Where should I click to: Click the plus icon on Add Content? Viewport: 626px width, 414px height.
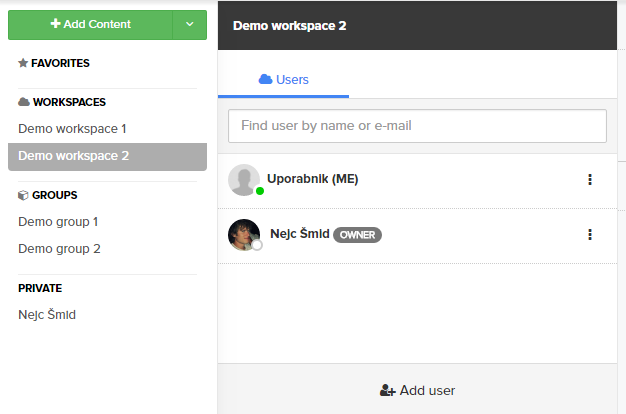pyautogui.click(x=55, y=24)
